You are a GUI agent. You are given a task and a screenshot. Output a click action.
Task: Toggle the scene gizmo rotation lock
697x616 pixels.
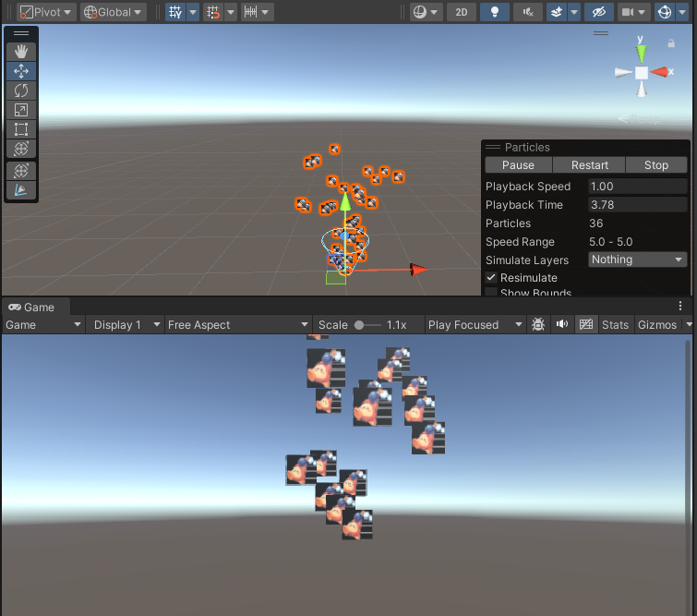coord(671,43)
